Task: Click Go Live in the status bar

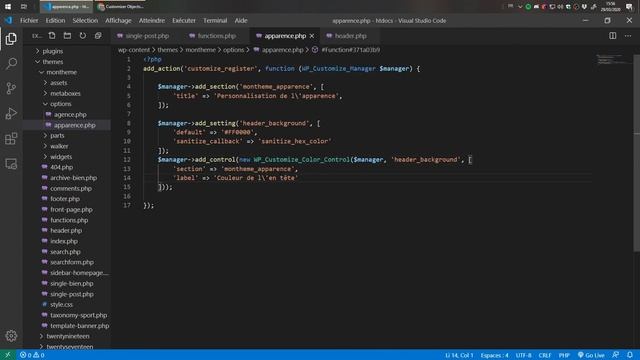Action: tap(591, 355)
